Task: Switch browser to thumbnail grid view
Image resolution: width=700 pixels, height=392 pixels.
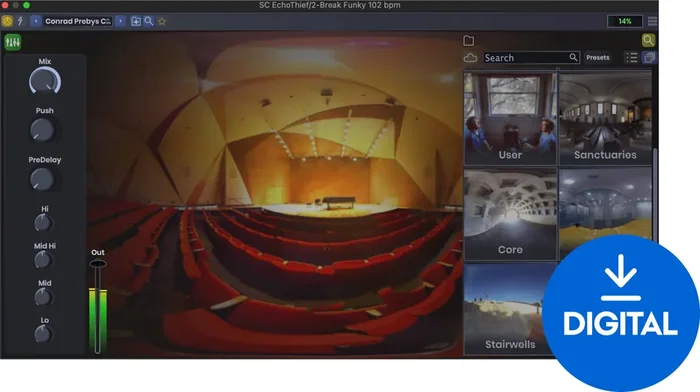Action: [x=649, y=58]
